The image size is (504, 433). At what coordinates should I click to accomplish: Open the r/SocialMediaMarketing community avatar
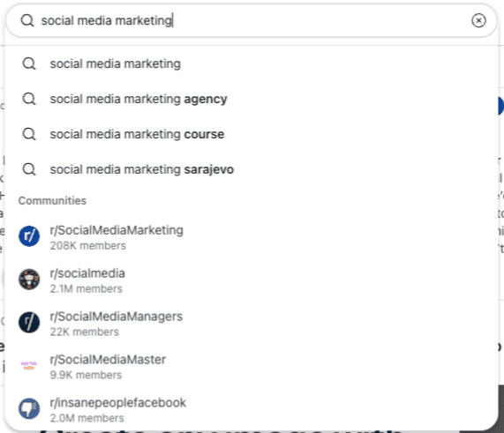pos(29,236)
